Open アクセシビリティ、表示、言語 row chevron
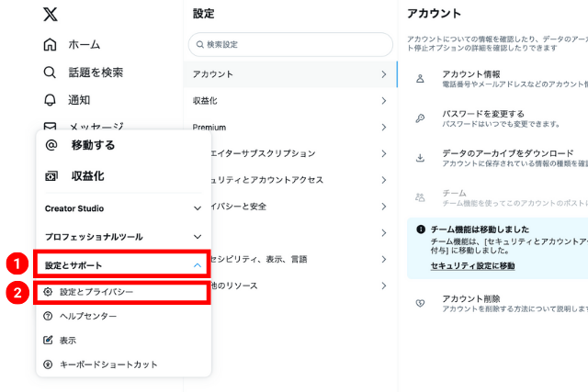This screenshot has height=392, width=588. pyautogui.click(x=383, y=259)
